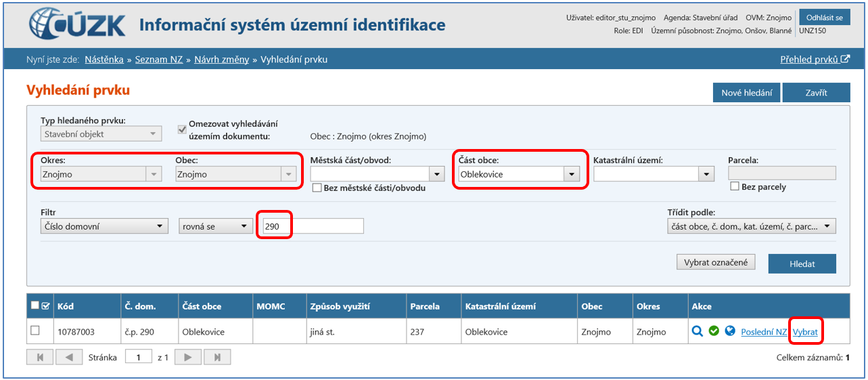Go to first page of results
This screenshot has width=868, height=380.
(40, 357)
